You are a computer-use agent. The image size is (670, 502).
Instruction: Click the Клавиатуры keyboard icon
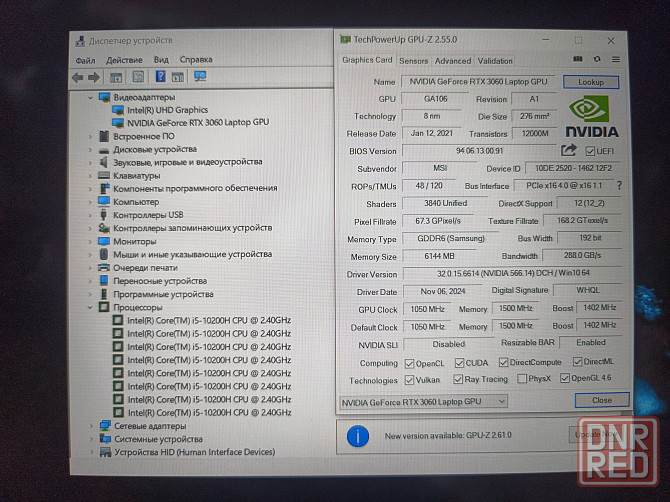click(x=104, y=175)
